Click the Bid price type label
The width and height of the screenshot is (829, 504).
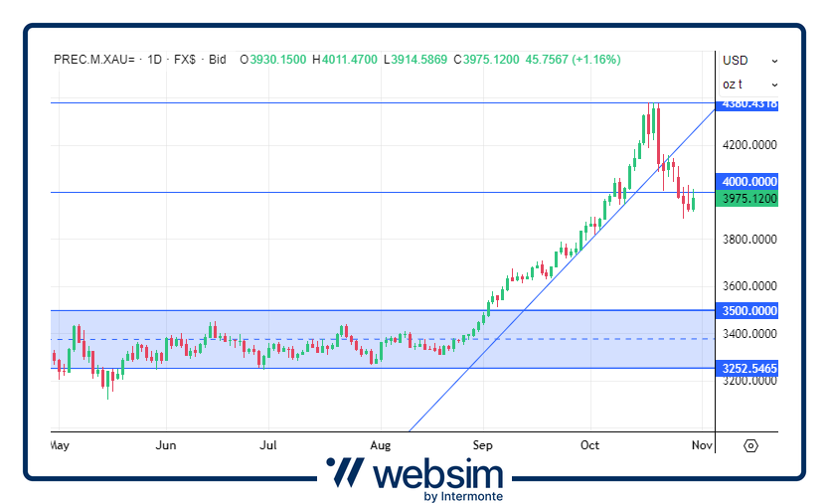click(x=218, y=60)
